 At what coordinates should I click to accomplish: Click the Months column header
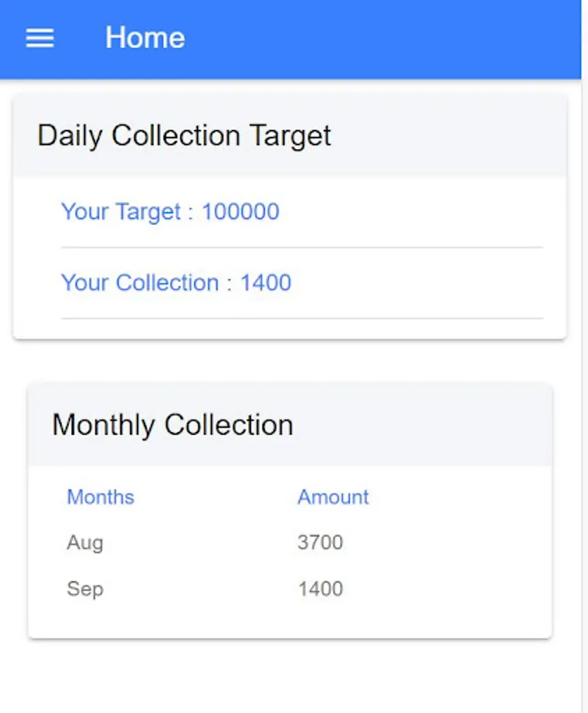[x=101, y=498]
